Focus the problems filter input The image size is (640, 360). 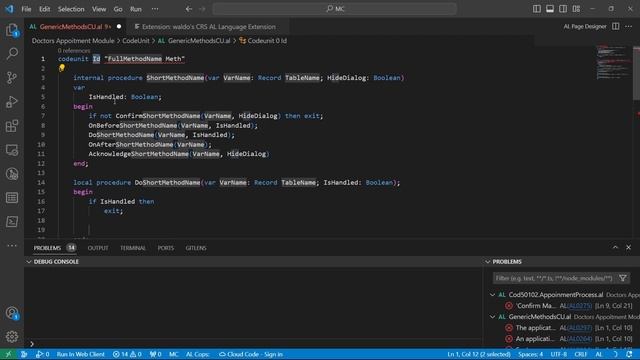pyautogui.click(x=554, y=278)
